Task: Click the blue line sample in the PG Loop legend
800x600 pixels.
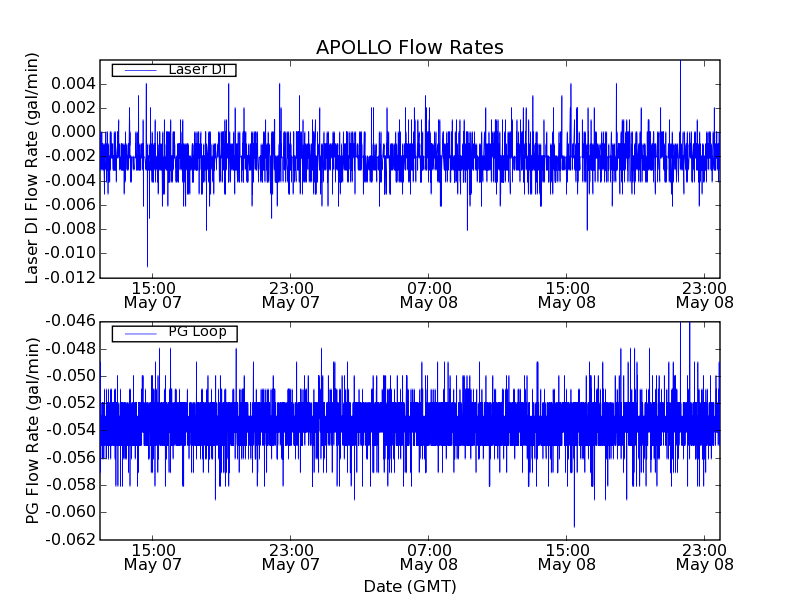Action: 137,332
